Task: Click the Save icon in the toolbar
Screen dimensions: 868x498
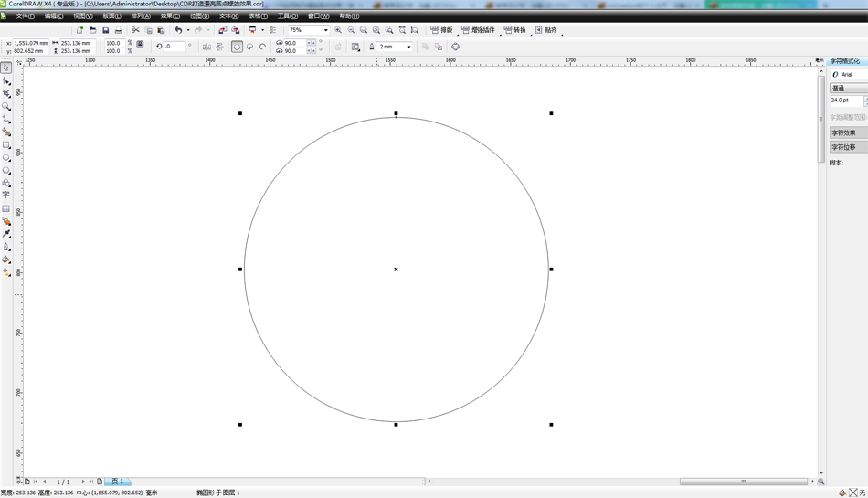Action: click(105, 30)
